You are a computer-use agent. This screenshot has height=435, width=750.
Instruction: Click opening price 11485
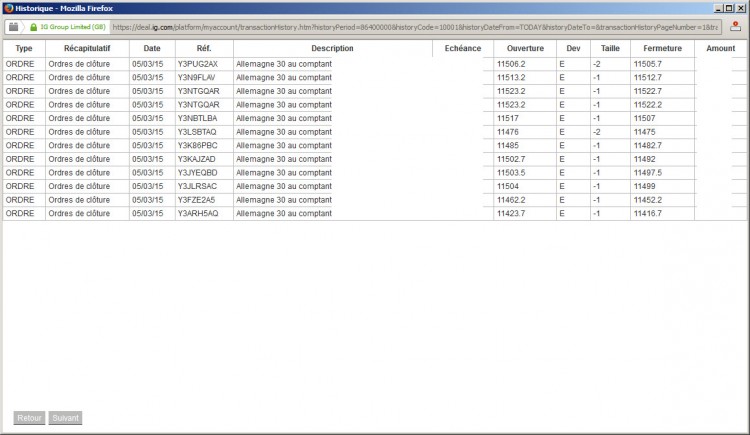click(507, 145)
